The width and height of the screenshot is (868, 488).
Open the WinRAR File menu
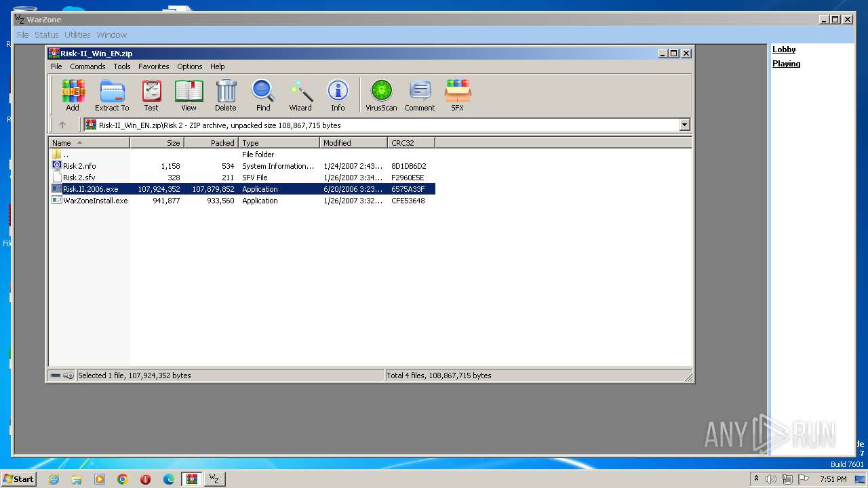point(56,66)
